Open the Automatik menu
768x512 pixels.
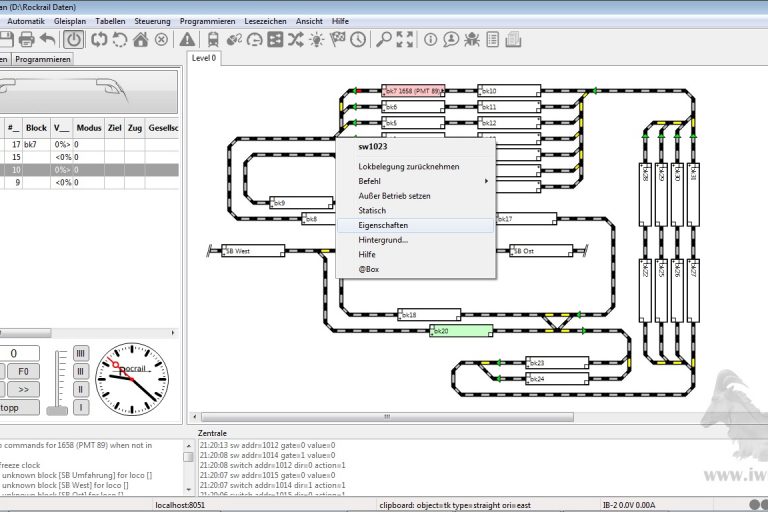click(26, 21)
